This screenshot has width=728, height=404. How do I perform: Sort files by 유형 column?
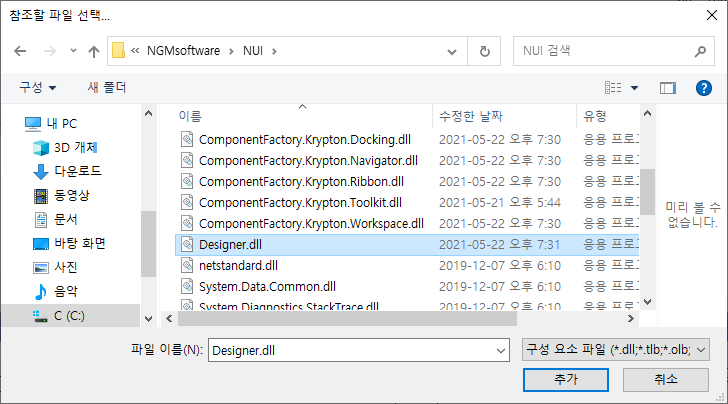tap(595, 116)
